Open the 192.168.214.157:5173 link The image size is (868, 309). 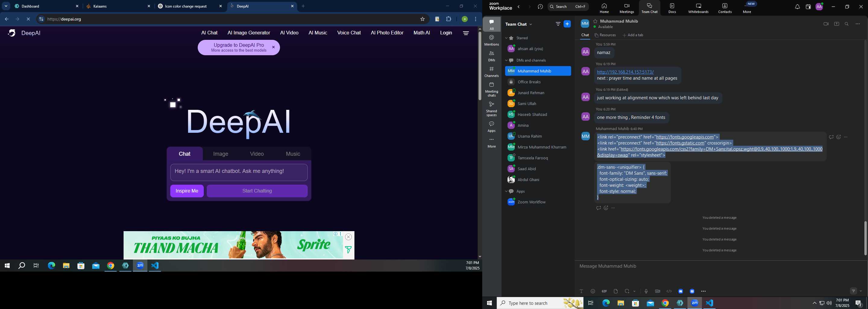[x=625, y=72]
